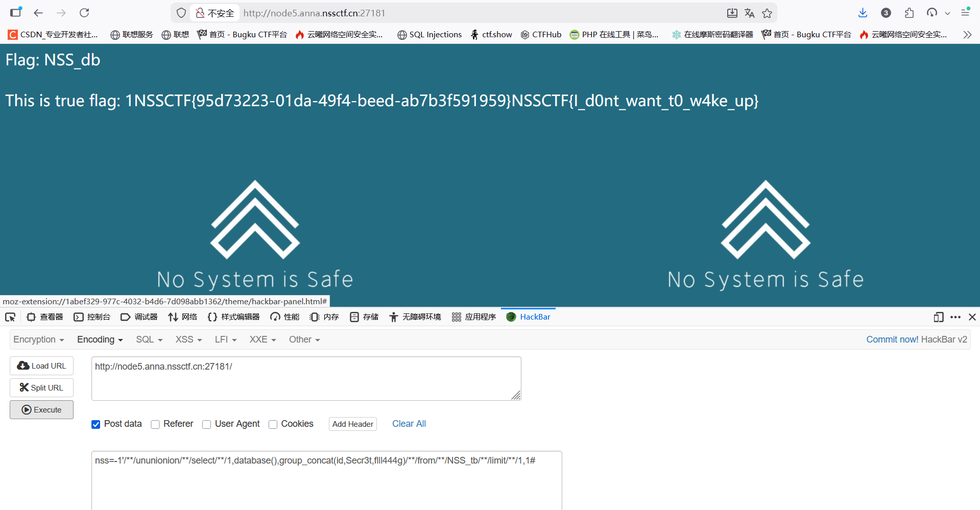This screenshot has width=980, height=510.
Task: Open CTFHub bookmark
Action: pos(541,35)
